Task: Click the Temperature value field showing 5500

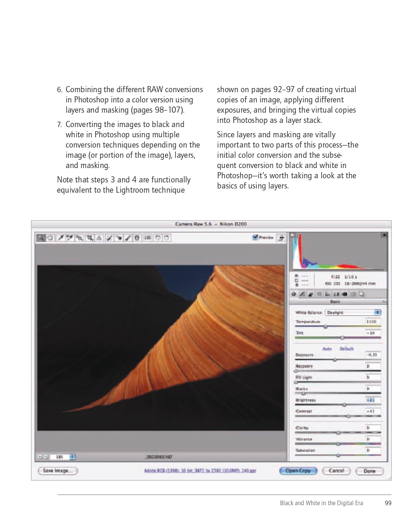Action: click(373, 321)
